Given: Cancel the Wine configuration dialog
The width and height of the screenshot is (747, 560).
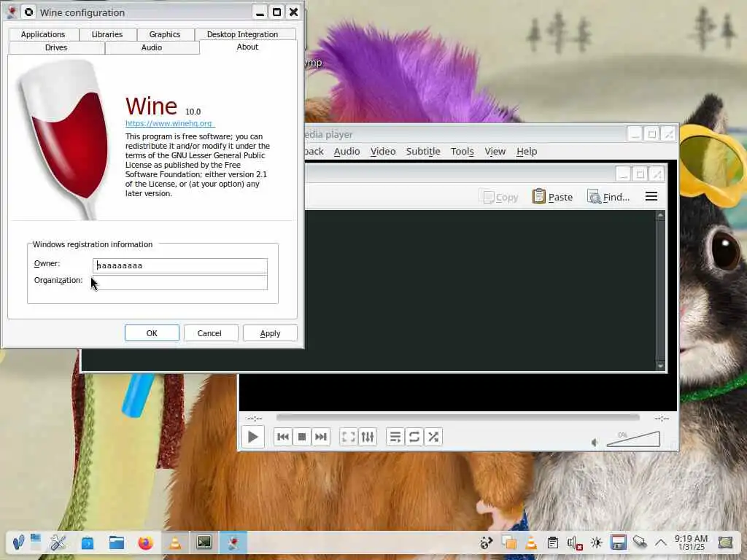Looking at the screenshot, I should pyautogui.click(x=209, y=333).
